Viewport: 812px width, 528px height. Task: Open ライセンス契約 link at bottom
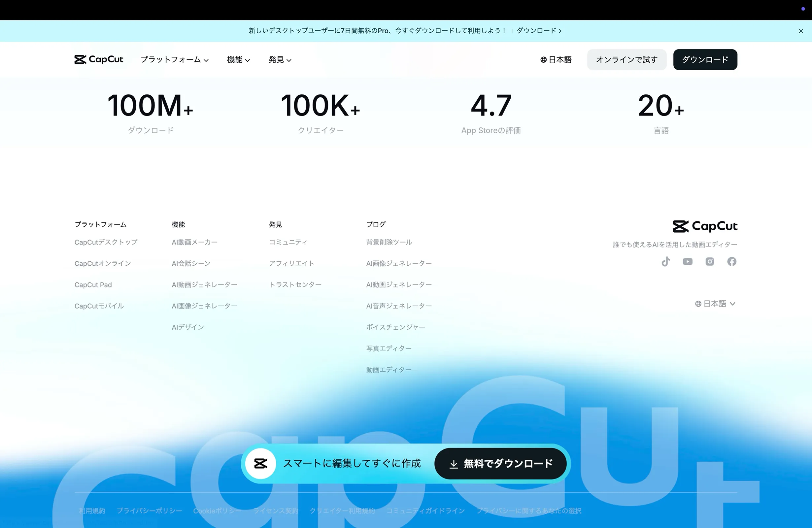coord(276,511)
